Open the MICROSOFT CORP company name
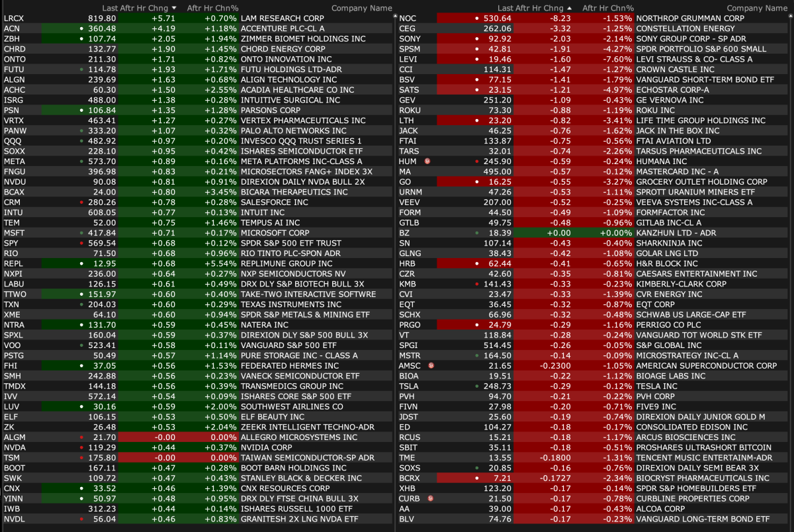Screen dimensions: 794x532 click(275, 233)
